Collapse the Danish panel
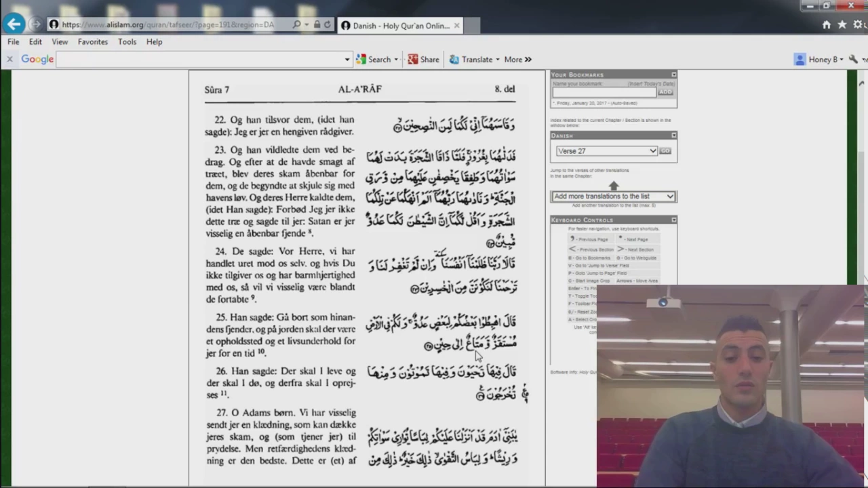868x488 pixels. coord(673,136)
